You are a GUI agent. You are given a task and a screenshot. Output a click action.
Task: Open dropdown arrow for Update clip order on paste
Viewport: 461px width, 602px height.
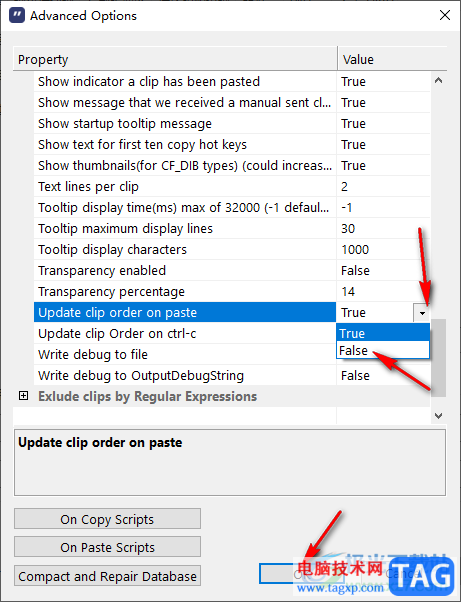pos(422,313)
